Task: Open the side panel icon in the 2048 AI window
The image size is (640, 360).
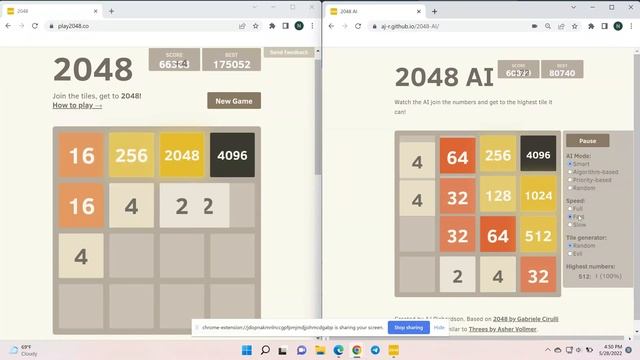Action: pyautogui.click(x=604, y=26)
